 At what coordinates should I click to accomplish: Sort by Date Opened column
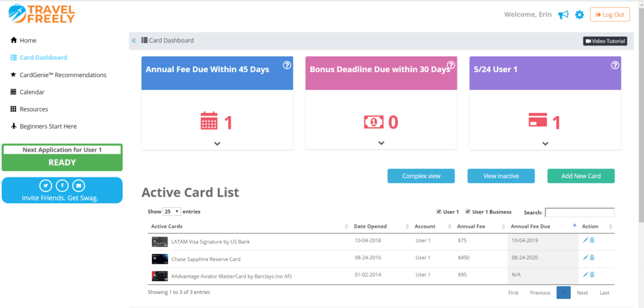click(x=381, y=226)
